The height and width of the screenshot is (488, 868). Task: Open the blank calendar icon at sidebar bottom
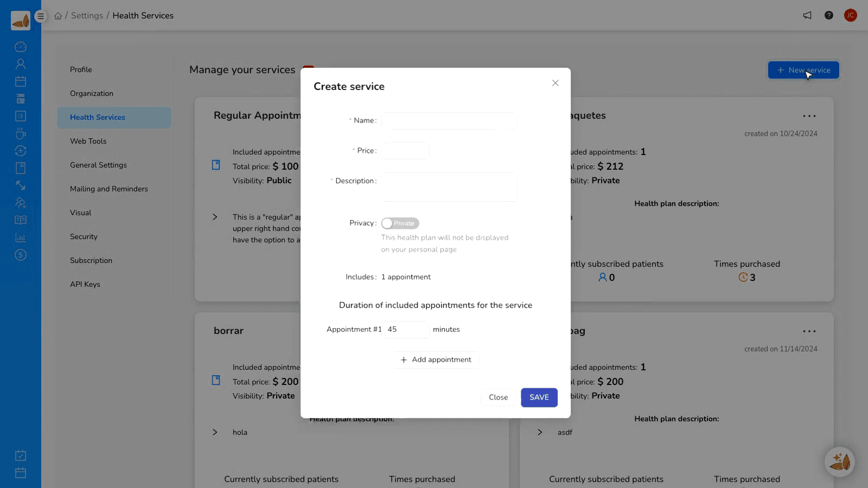tap(21, 473)
